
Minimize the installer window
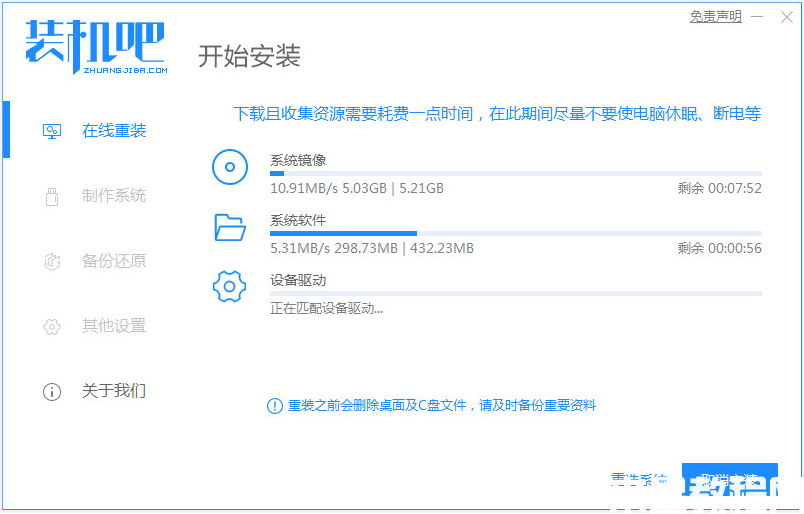click(x=757, y=17)
